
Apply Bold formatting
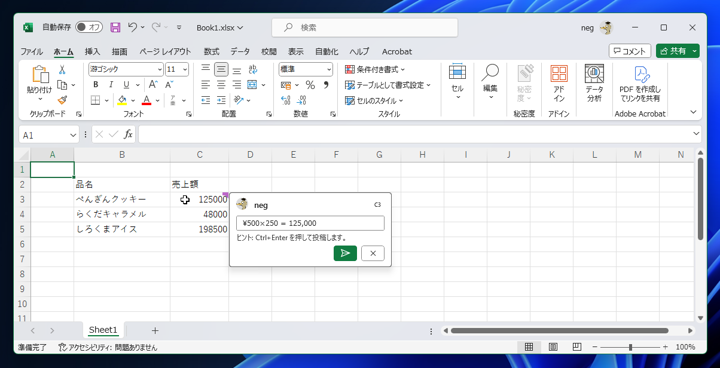[x=96, y=85]
